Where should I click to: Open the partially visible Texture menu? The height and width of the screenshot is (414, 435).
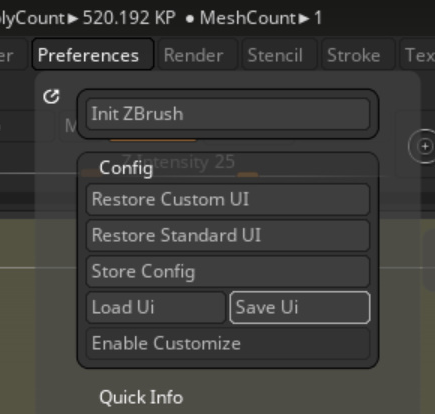point(418,54)
